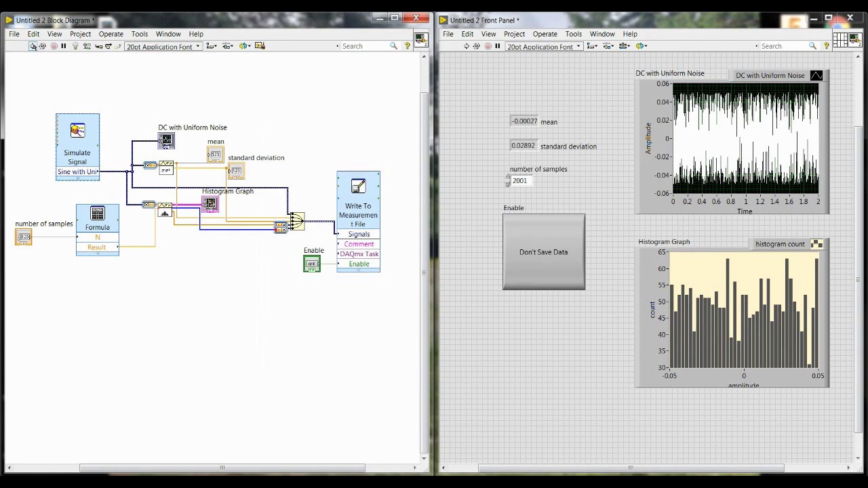The width and height of the screenshot is (868, 488).
Task: Select the Statistics express VI node
Action: (166, 167)
